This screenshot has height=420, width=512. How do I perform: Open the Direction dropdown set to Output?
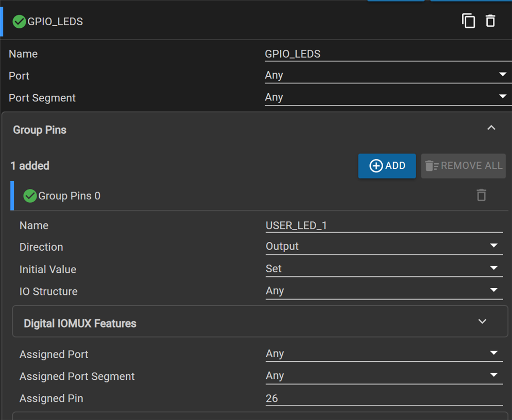384,247
